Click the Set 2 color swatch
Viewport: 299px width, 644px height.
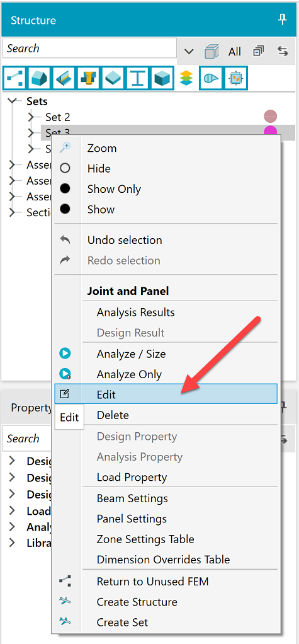tap(270, 117)
